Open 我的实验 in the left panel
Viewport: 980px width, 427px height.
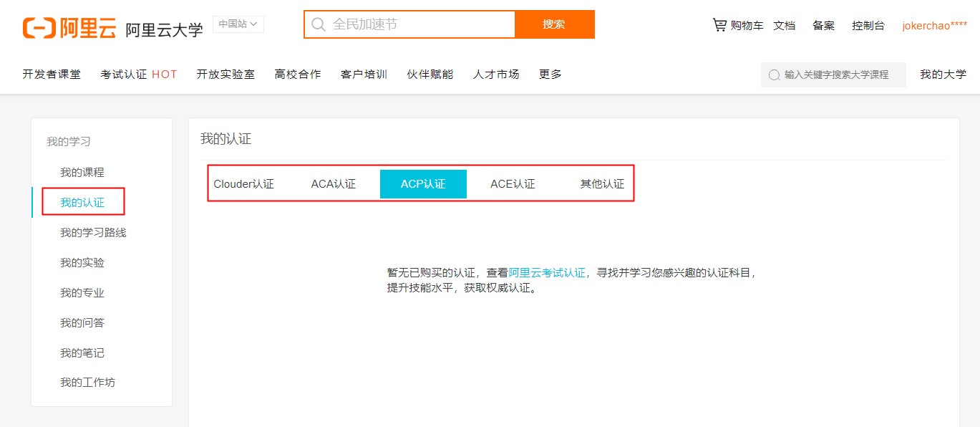coord(82,262)
